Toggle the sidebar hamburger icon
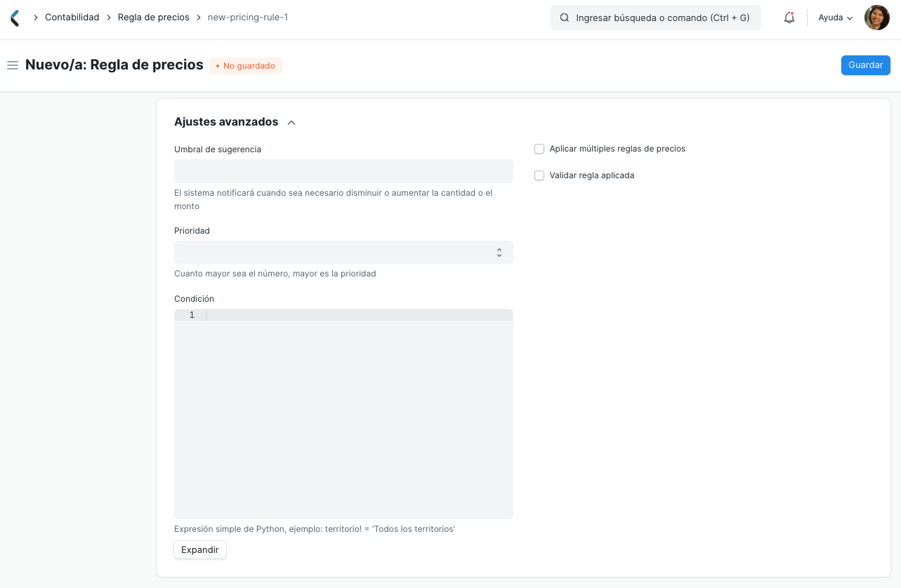Image resolution: width=901 pixels, height=588 pixels. (x=12, y=65)
